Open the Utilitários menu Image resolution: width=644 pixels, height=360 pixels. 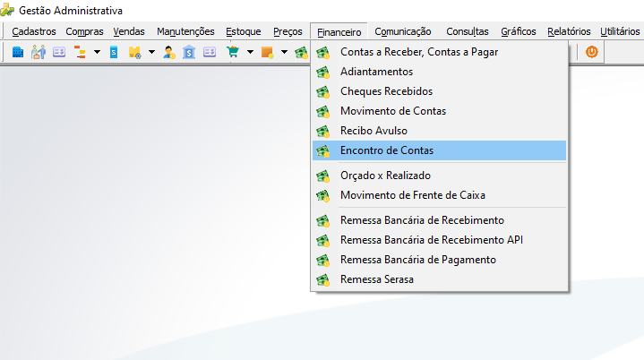pyautogui.click(x=620, y=31)
